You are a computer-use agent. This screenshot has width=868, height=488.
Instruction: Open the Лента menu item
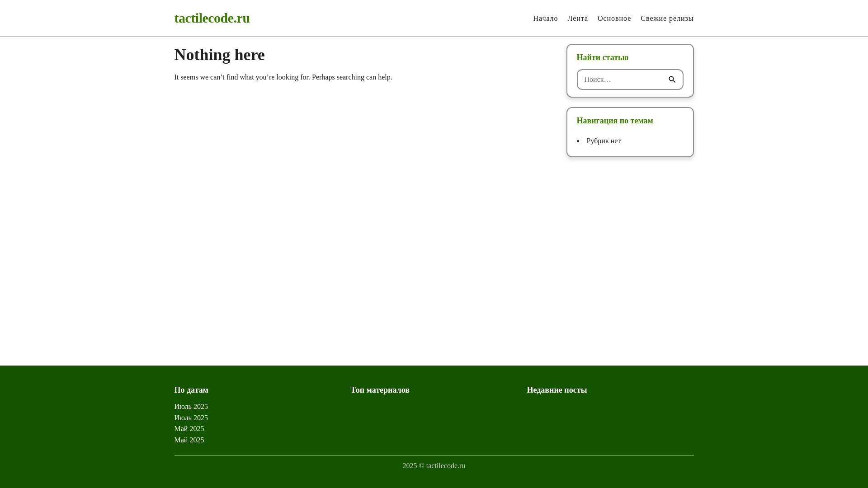coord(578,19)
